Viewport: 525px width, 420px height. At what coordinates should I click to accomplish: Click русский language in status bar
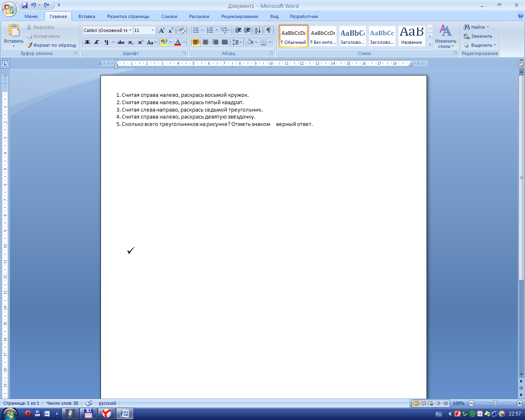tap(107, 403)
